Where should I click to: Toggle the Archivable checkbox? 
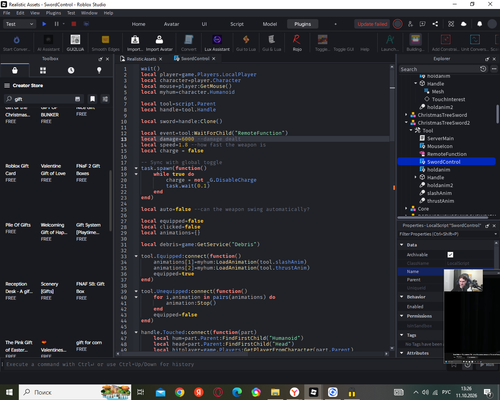pyautogui.click(x=450, y=255)
